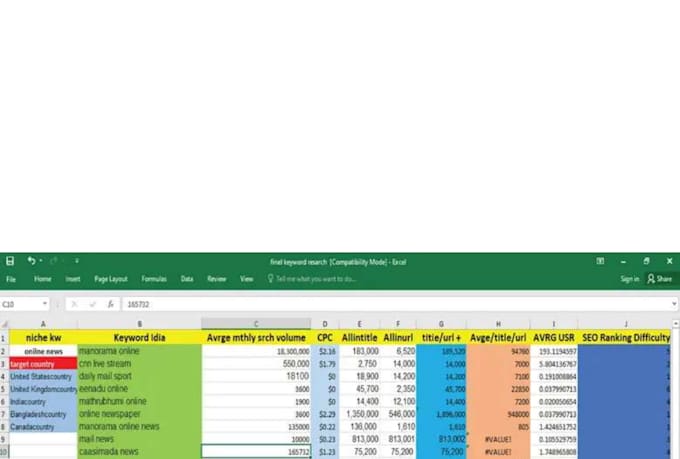Screen dimensions: 680x459
Task: Click Sign in link
Action: point(630,279)
